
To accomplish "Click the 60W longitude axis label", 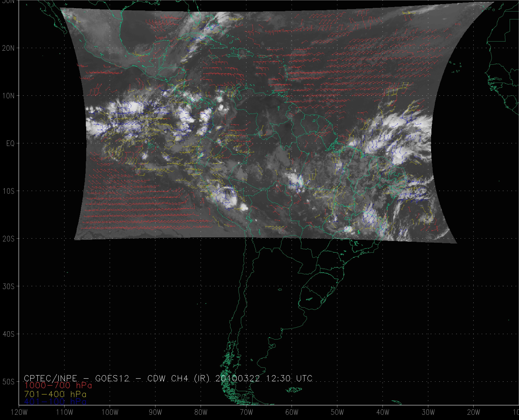I will [292, 412].
